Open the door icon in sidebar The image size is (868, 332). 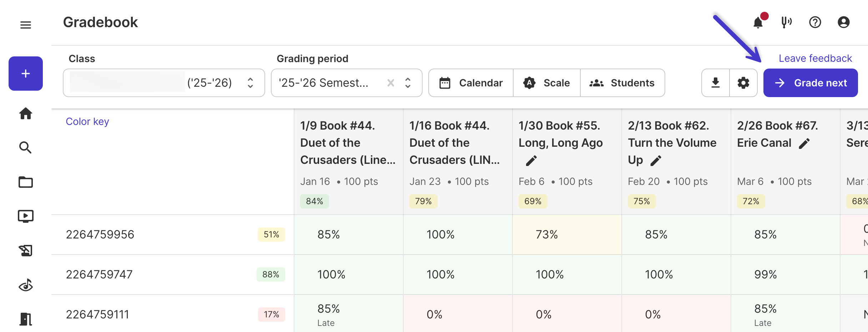pyautogui.click(x=26, y=319)
